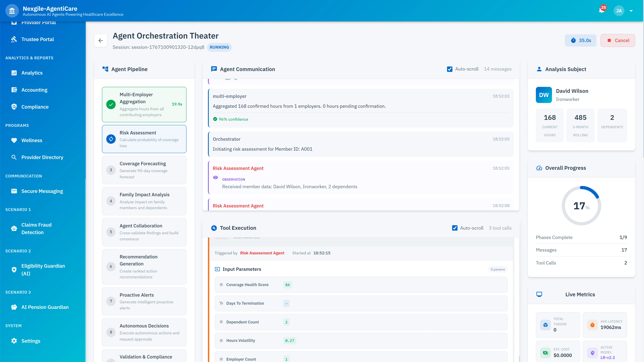
Task: Switch to the Trustee Portal section
Action: click(38, 39)
